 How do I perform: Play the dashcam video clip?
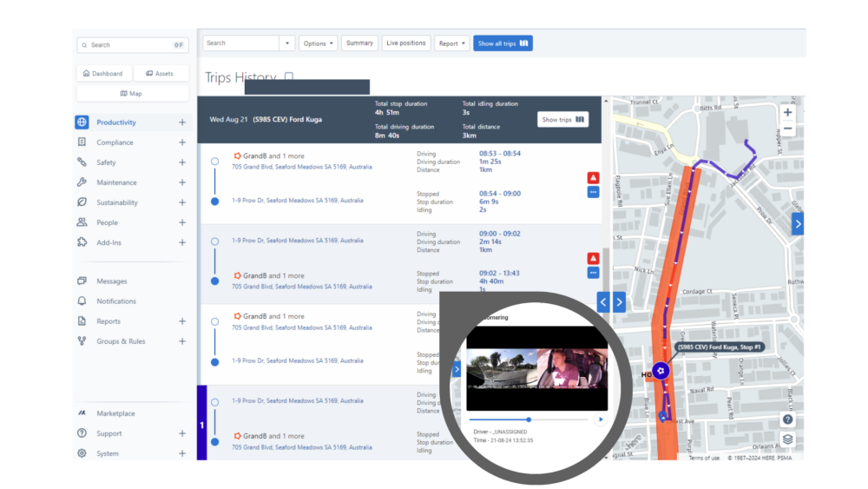tap(599, 420)
